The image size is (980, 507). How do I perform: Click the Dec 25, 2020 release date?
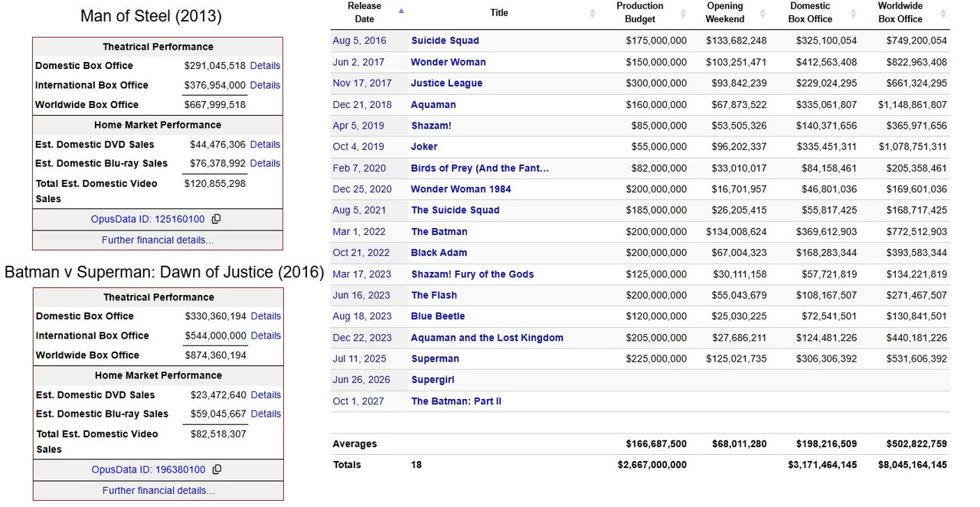click(x=362, y=189)
